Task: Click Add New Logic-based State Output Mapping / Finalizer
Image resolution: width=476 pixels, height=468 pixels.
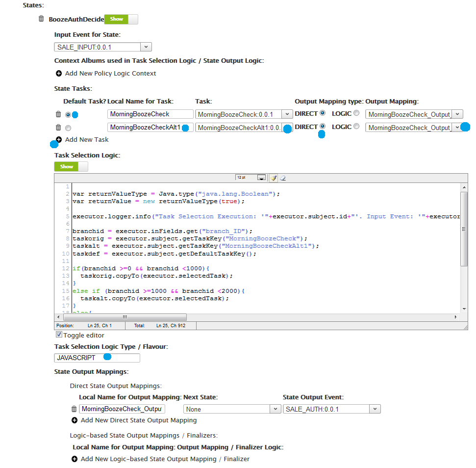Action: point(165,459)
